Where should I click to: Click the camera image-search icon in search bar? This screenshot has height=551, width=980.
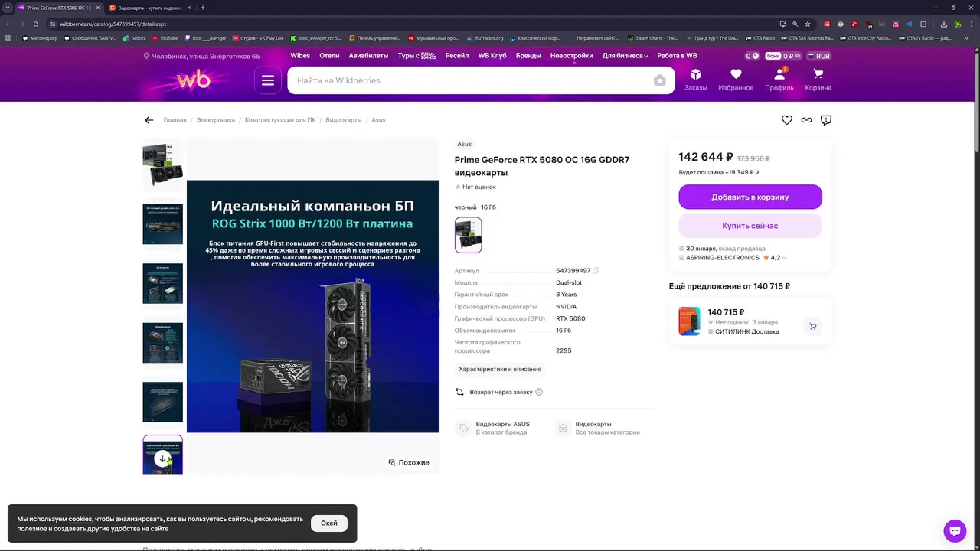pyautogui.click(x=659, y=80)
